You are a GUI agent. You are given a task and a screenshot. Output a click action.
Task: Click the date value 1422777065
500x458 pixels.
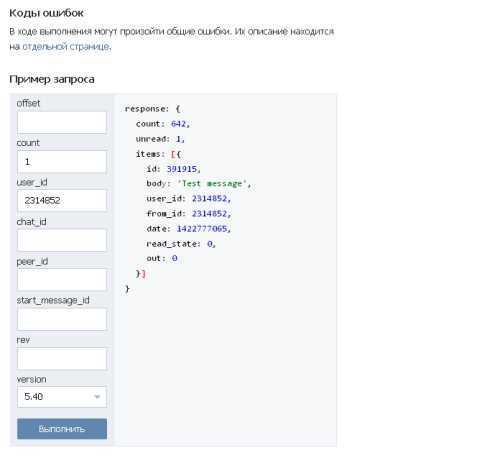[x=202, y=229]
